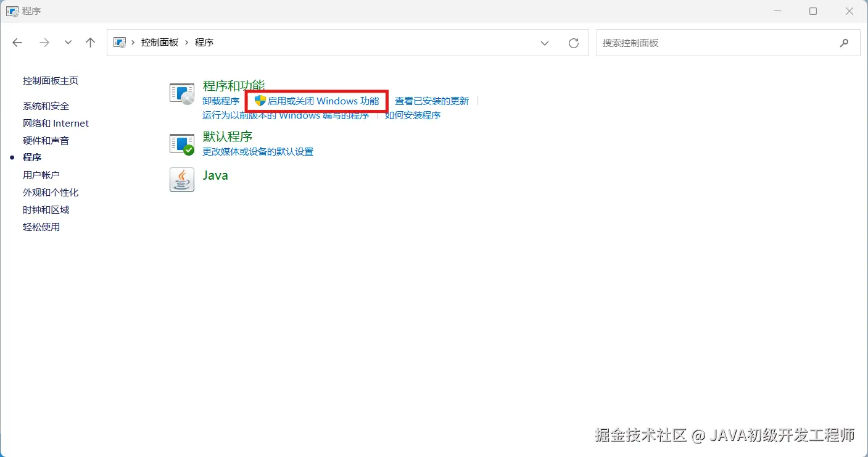This screenshot has width=868, height=457.
Task: Open the recent locations dropdown chevron
Action: 68,43
